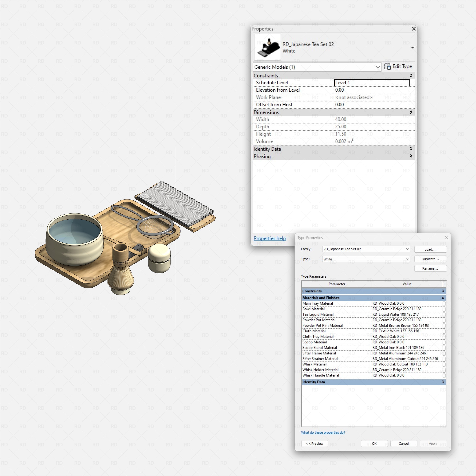Click the Height value 11.50
The height and width of the screenshot is (476, 476).
(372, 134)
